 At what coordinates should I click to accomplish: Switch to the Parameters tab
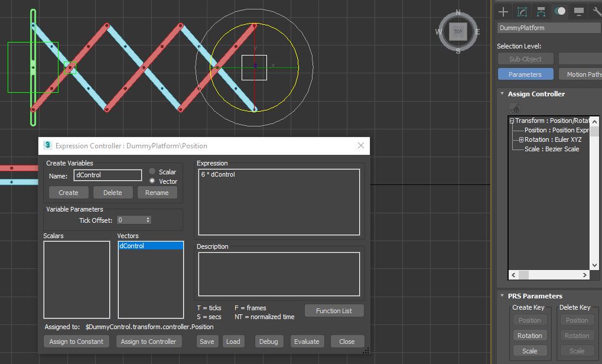(525, 74)
